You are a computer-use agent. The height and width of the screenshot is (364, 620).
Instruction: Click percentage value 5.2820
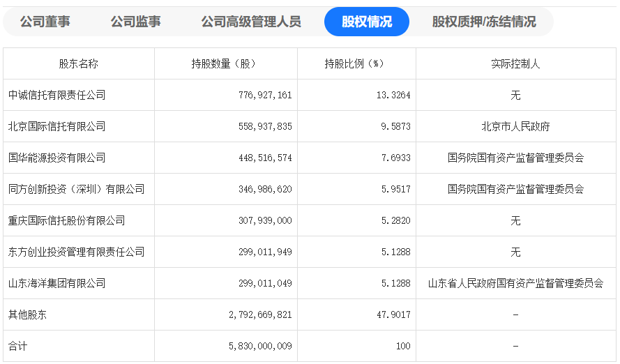(396, 220)
